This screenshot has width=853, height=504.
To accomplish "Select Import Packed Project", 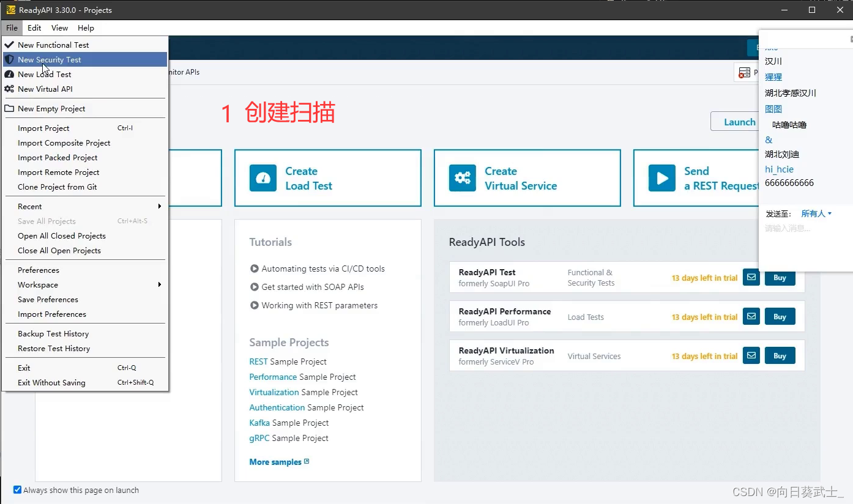I will pyautogui.click(x=84, y=157).
